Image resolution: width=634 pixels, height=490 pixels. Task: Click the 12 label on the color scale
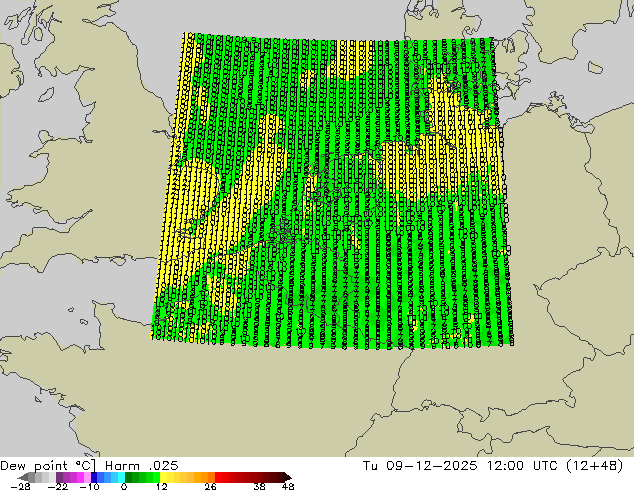click(x=162, y=486)
